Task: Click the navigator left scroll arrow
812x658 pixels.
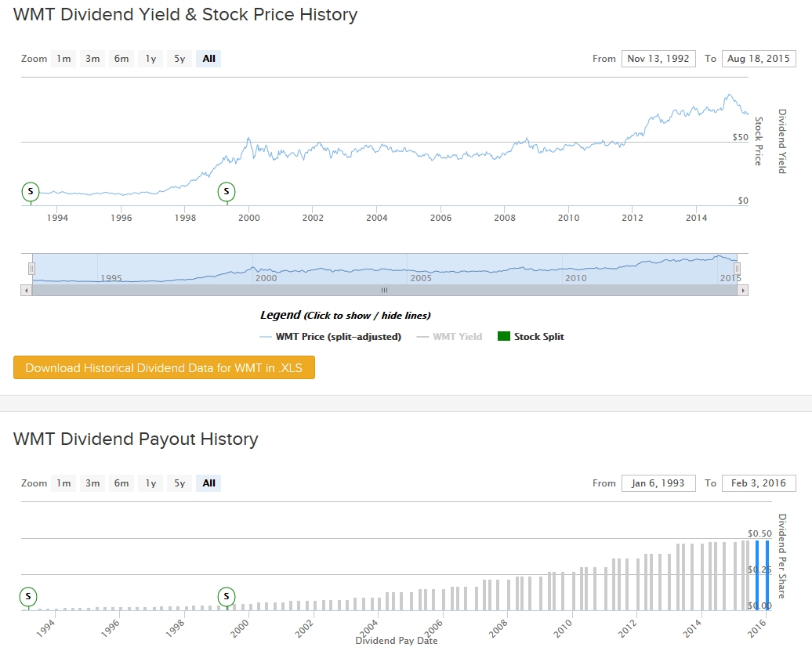Action: point(27,291)
